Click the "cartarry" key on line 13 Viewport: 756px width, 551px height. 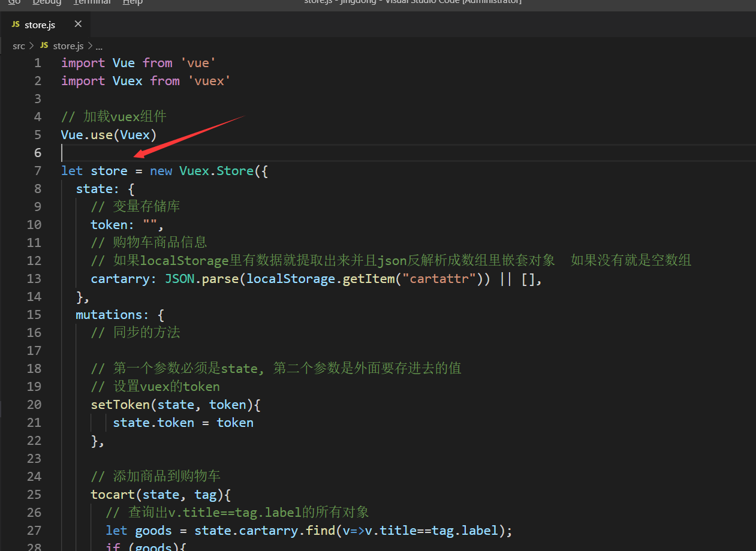121,279
